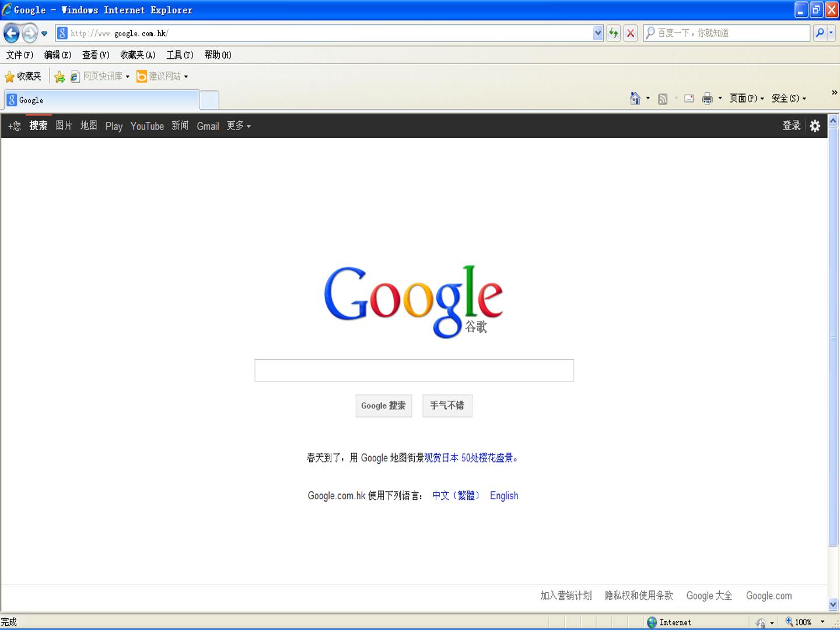
Task: Click the Home page house icon
Action: (635, 99)
